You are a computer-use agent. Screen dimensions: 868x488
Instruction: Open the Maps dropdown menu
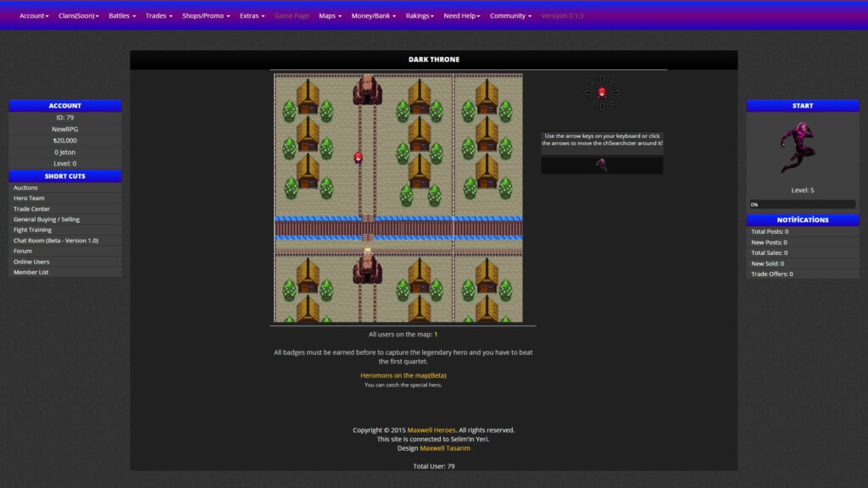[329, 14]
